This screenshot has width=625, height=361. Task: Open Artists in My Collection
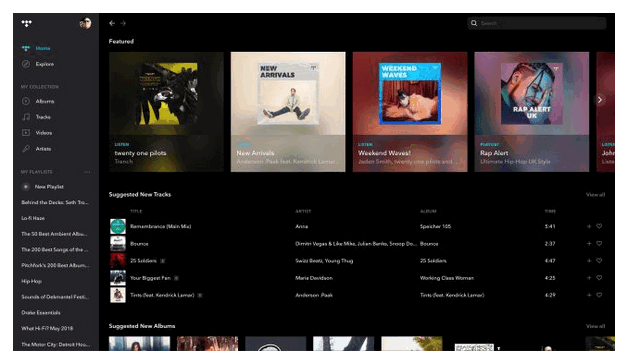click(x=43, y=149)
